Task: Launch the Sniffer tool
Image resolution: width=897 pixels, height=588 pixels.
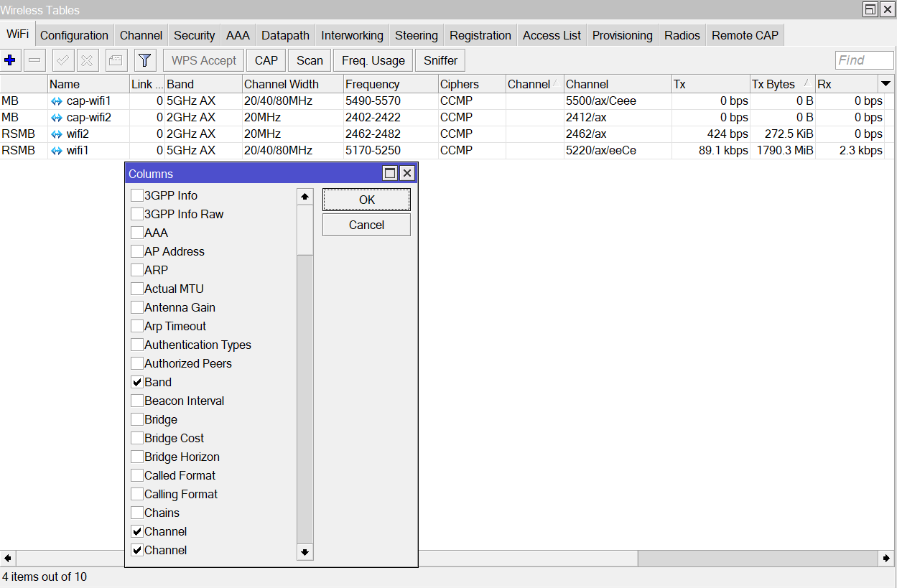Action: coord(440,60)
